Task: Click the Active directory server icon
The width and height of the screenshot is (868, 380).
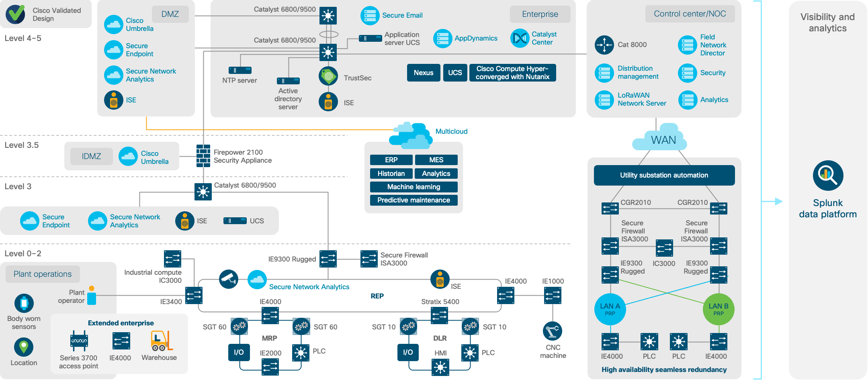Action: click(288, 81)
